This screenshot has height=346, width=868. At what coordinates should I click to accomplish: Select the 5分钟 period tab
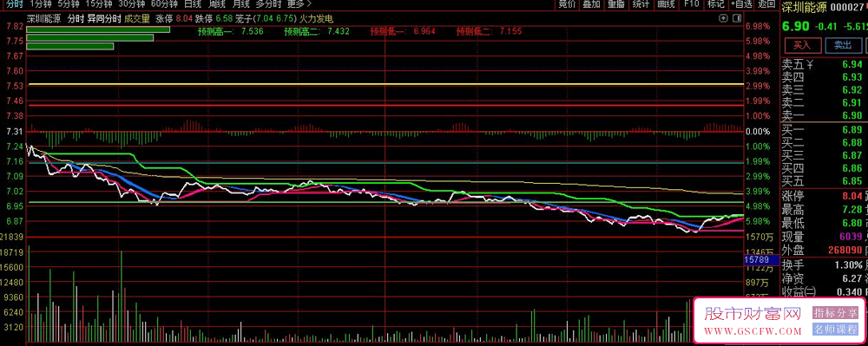(x=69, y=4)
